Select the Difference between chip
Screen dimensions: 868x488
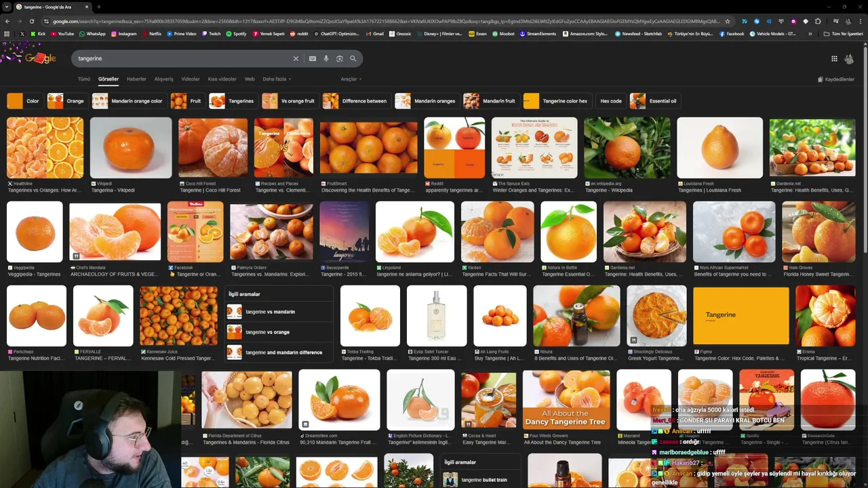click(x=355, y=101)
